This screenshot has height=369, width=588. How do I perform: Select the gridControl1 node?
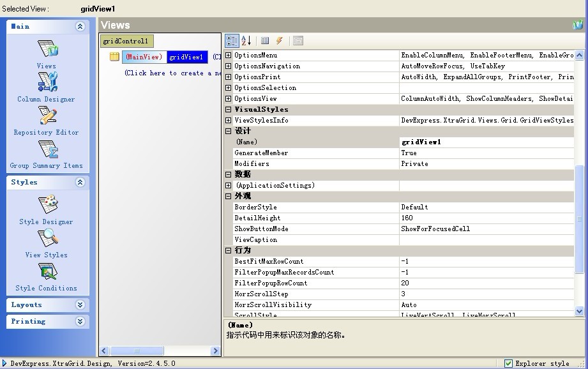(x=126, y=41)
